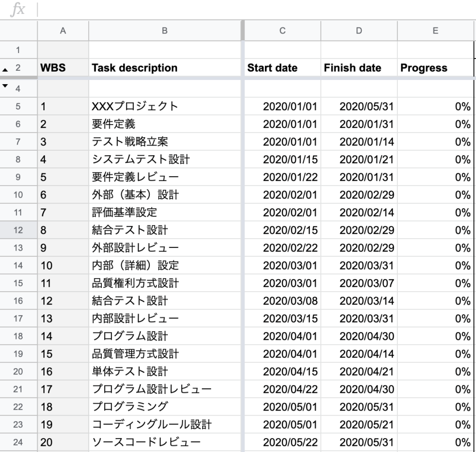Select the XXXプロジェクト cell

tap(165, 106)
